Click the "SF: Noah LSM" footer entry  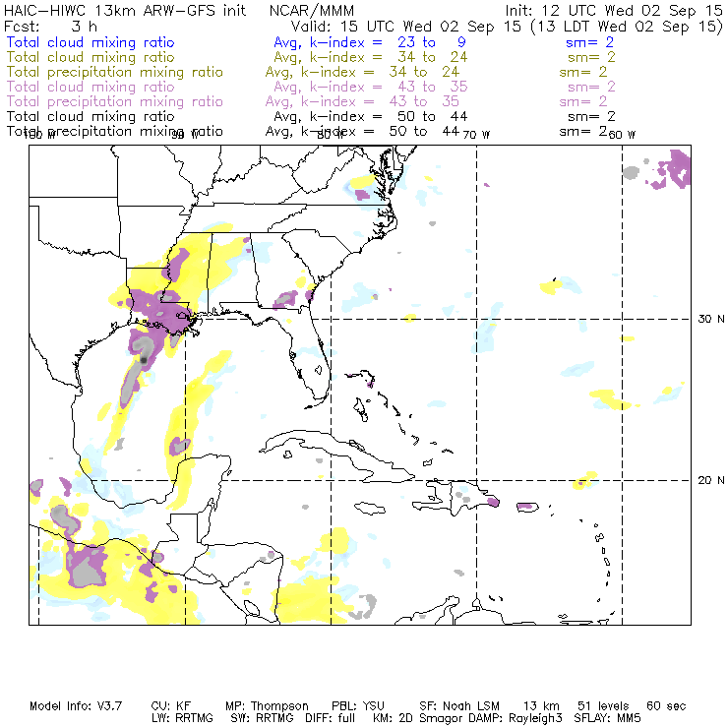pyautogui.click(x=459, y=706)
